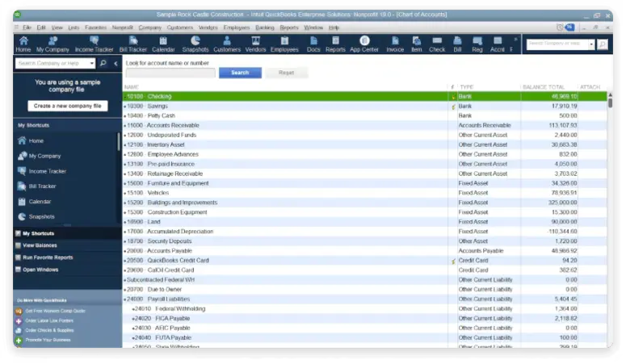Click the Reset button
Viewport: 626px width, 364px height.
(x=286, y=73)
